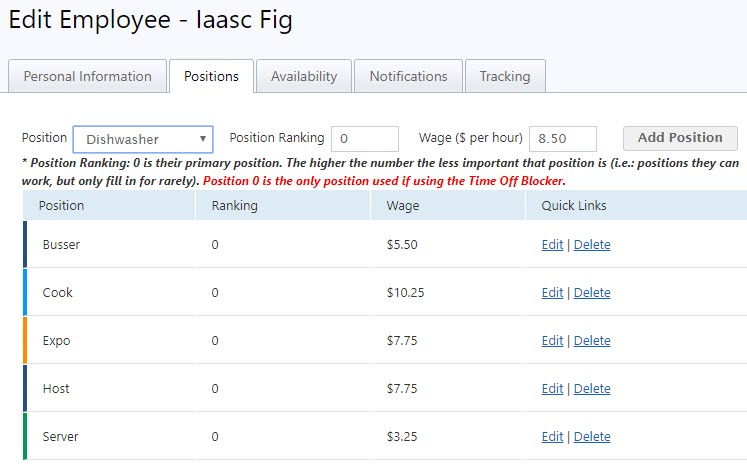The width and height of the screenshot is (747, 470).
Task: Open the Availability tab
Action: pos(304,76)
